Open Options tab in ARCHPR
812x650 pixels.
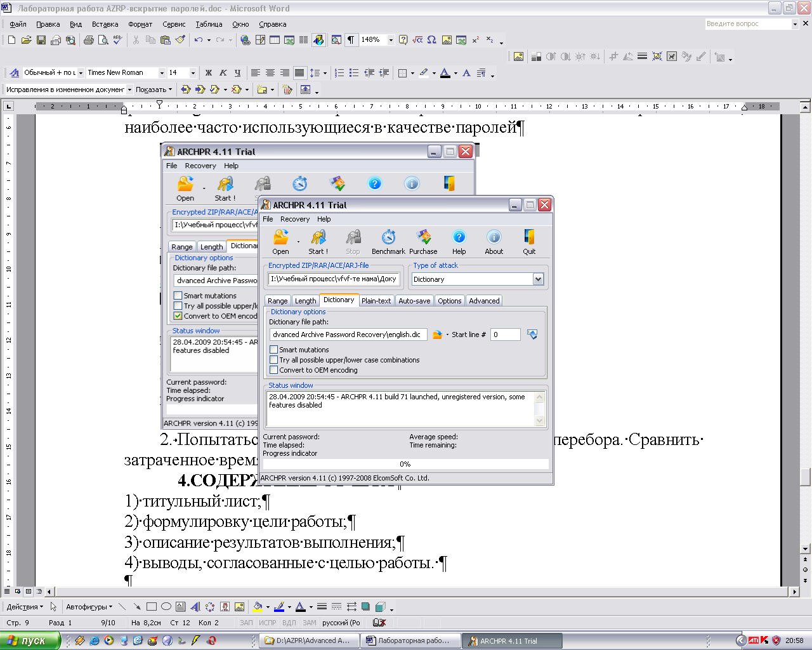pos(450,301)
